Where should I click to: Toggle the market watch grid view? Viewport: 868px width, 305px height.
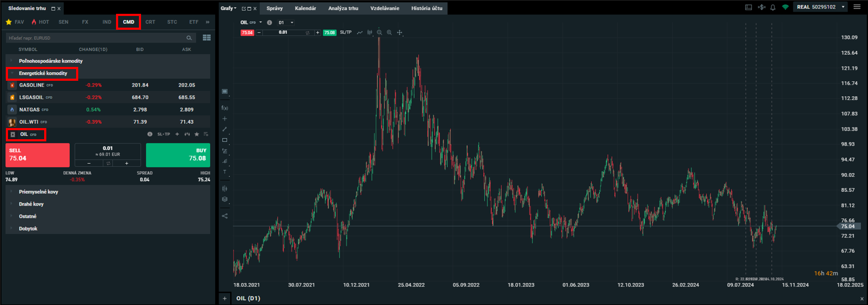(x=206, y=38)
